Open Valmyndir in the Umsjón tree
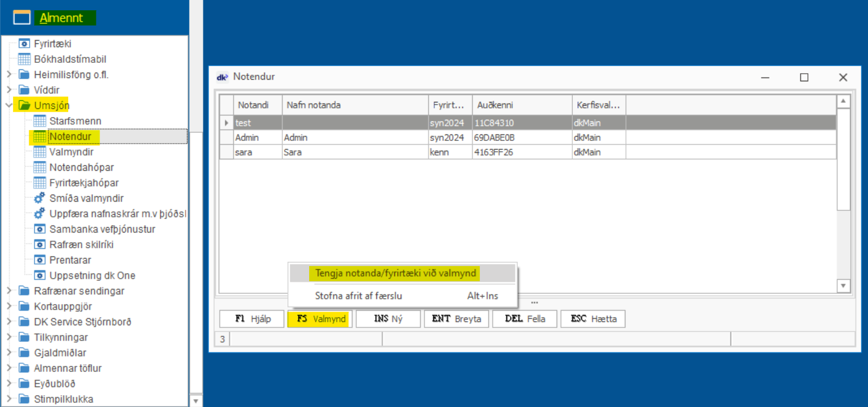The image size is (868, 407). coord(71,152)
